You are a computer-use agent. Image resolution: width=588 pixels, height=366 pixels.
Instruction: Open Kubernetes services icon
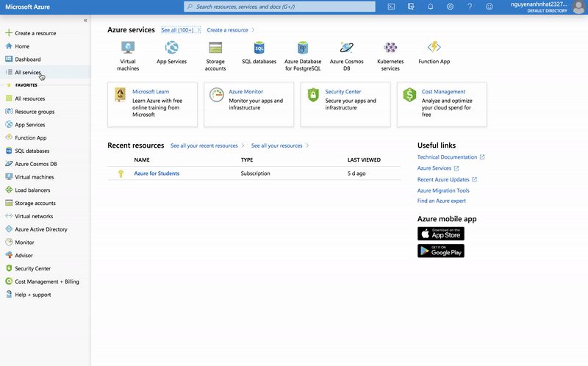pyautogui.click(x=390, y=48)
